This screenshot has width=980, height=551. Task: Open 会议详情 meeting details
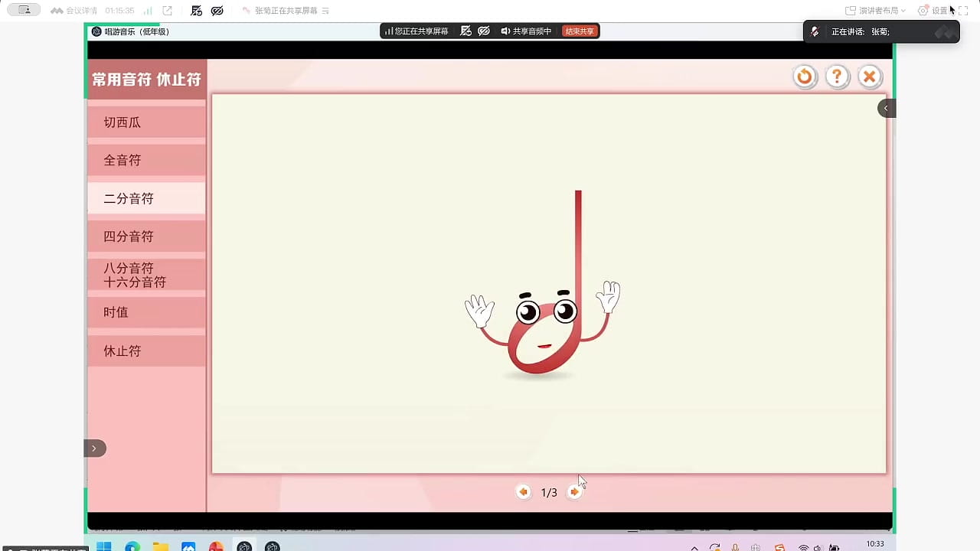pos(74,11)
